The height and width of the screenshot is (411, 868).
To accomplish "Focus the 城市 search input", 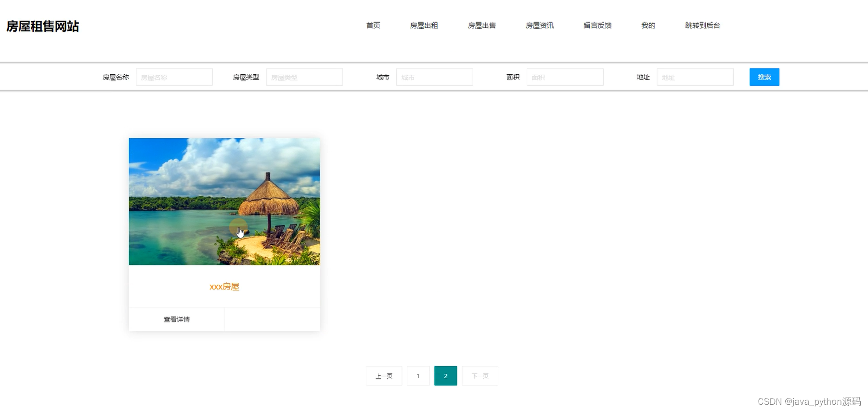I will coord(434,77).
